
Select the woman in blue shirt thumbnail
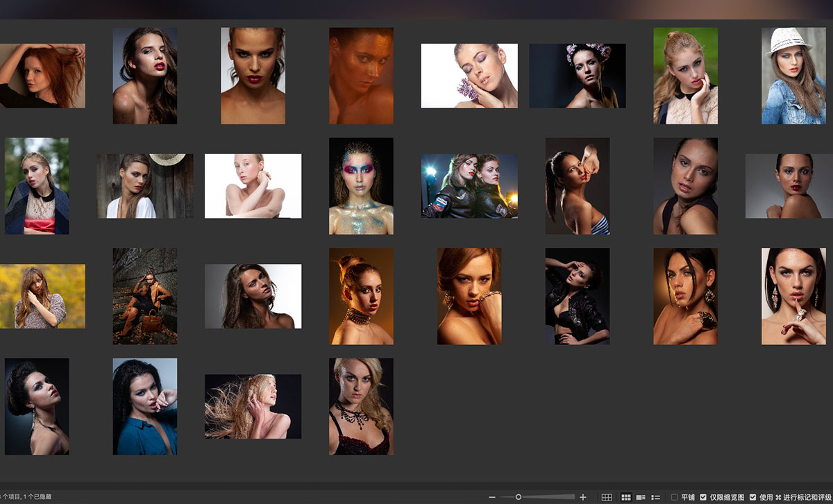tap(145, 407)
